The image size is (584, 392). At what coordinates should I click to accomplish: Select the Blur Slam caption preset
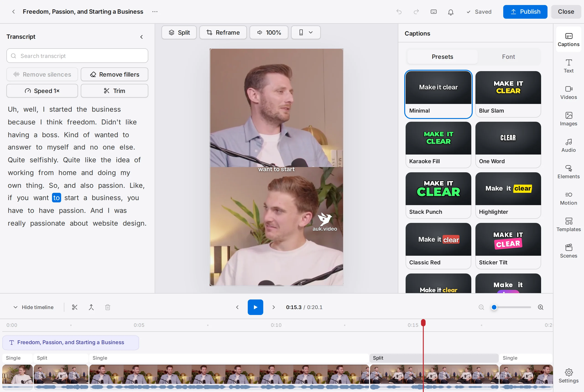[508, 94]
